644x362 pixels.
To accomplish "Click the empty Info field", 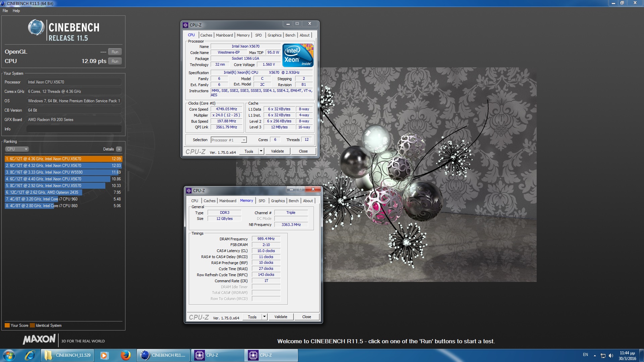I will [x=74, y=129].
